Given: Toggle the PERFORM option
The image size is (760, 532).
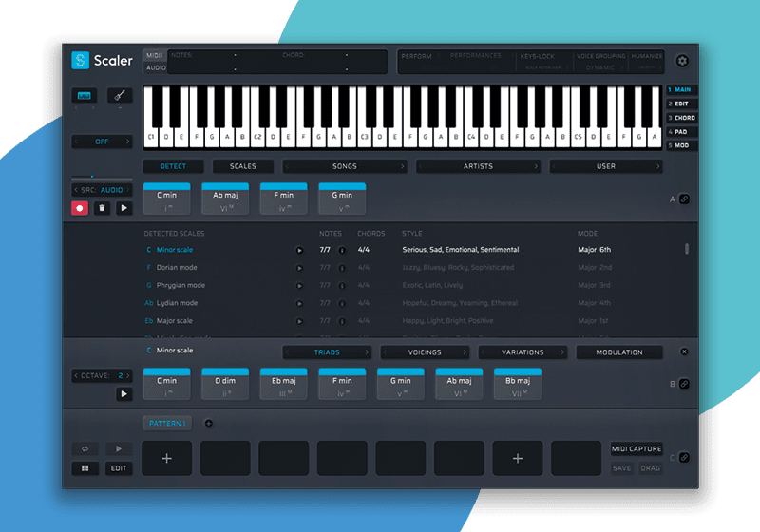Looking at the screenshot, I should point(416,56).
